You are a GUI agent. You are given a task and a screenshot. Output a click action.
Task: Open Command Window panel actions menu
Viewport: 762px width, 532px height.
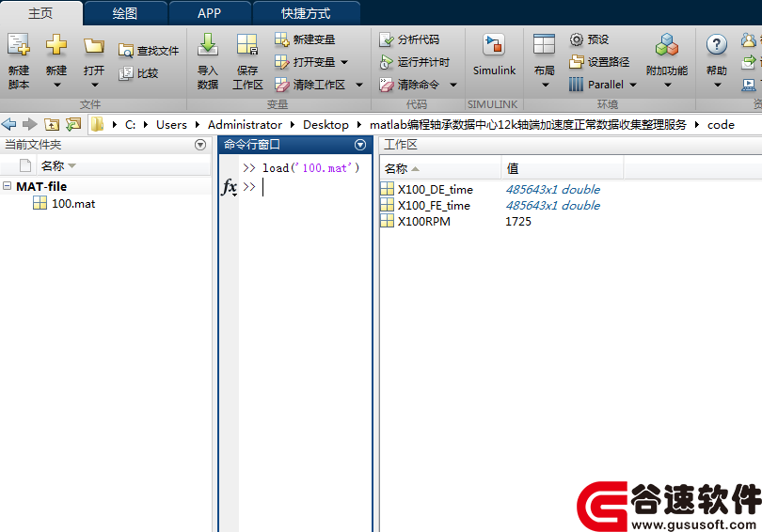tap(360, 145)
